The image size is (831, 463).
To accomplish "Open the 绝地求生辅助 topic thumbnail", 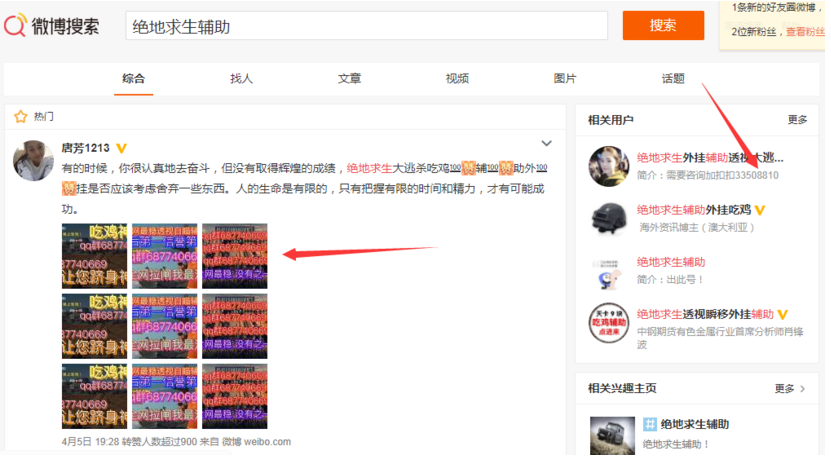I will [612, 435].
